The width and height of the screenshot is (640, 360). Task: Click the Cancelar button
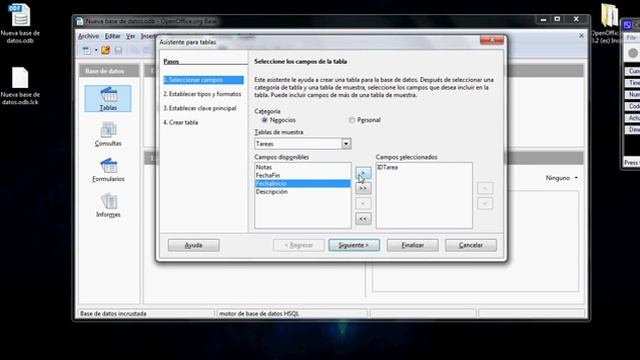pos(471,245)
